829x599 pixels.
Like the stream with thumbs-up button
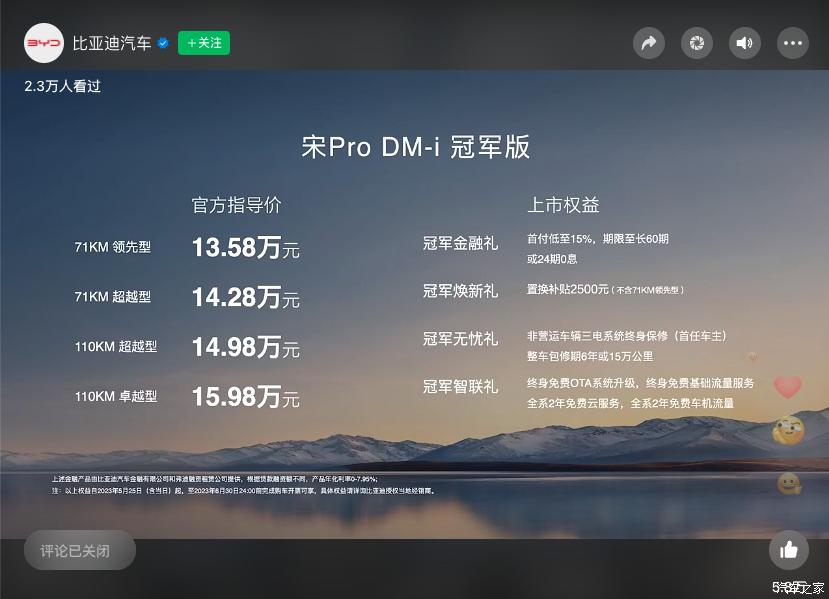click(x=788, y=550)
